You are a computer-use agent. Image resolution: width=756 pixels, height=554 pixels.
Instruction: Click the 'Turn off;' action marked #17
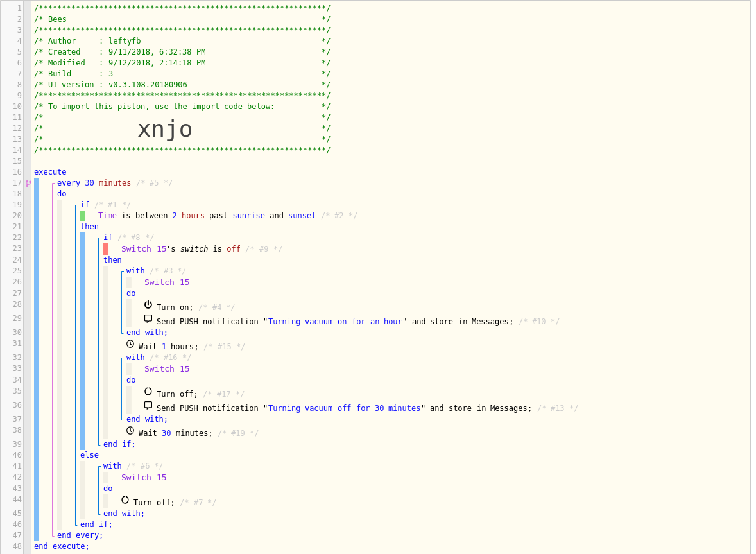[177, 394]
